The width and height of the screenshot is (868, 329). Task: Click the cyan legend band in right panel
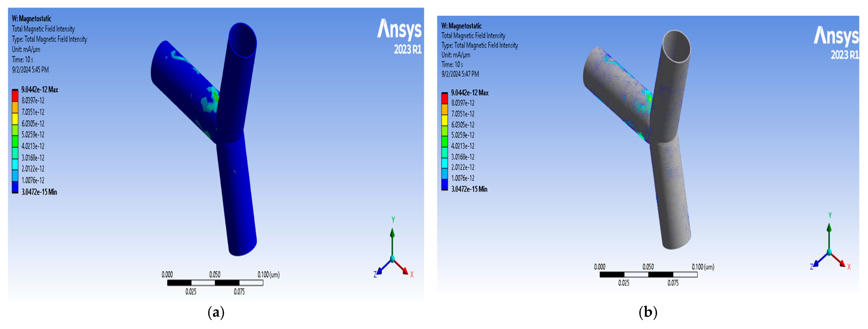point(444,163)
